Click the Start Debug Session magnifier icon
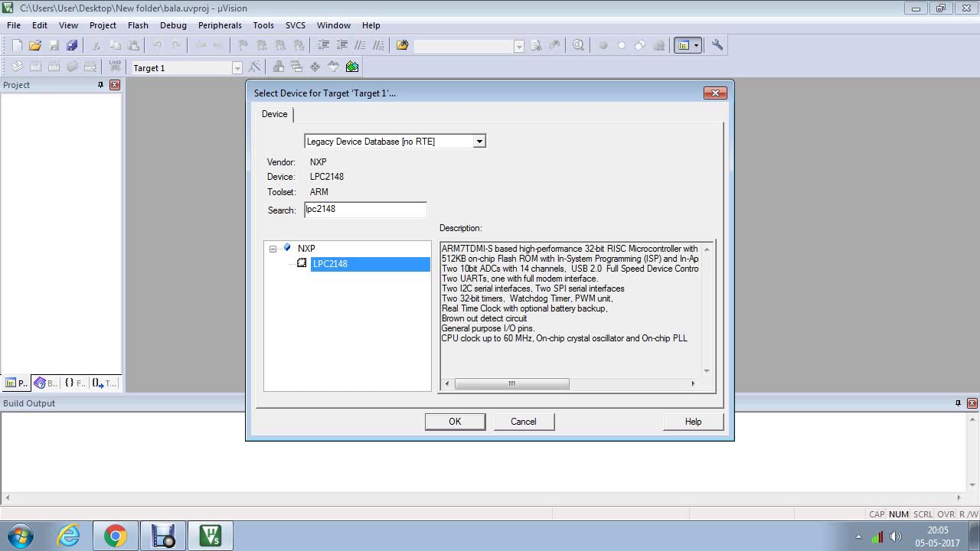The height and width of the screenshot is (551, 980). pos(579,45)
